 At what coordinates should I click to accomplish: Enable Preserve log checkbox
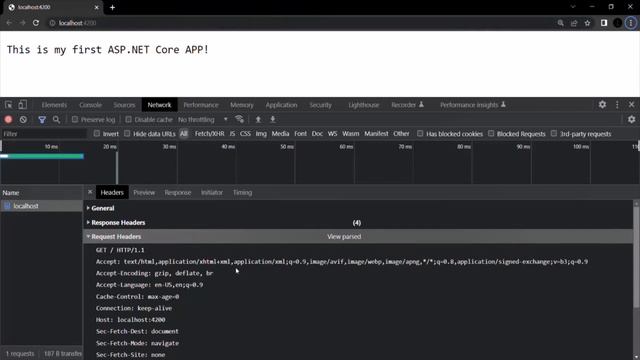tap(75, 120)
